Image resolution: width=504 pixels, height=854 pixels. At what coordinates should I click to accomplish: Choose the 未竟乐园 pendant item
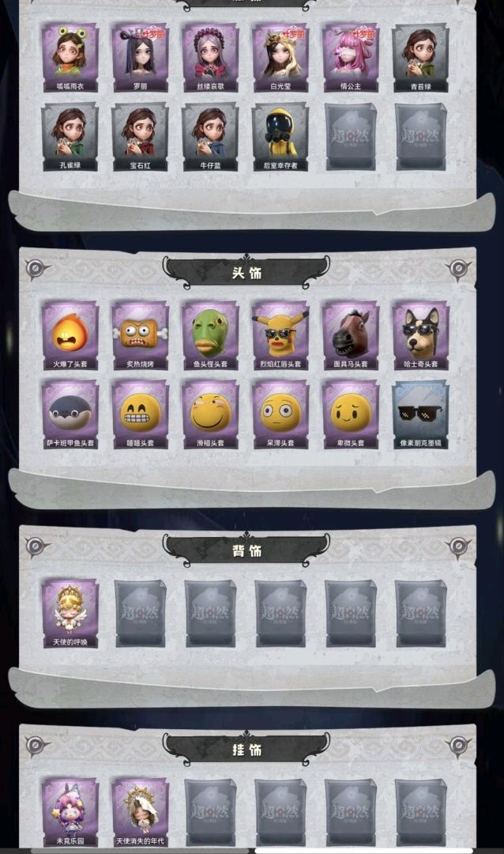click(x=70, y=812)
